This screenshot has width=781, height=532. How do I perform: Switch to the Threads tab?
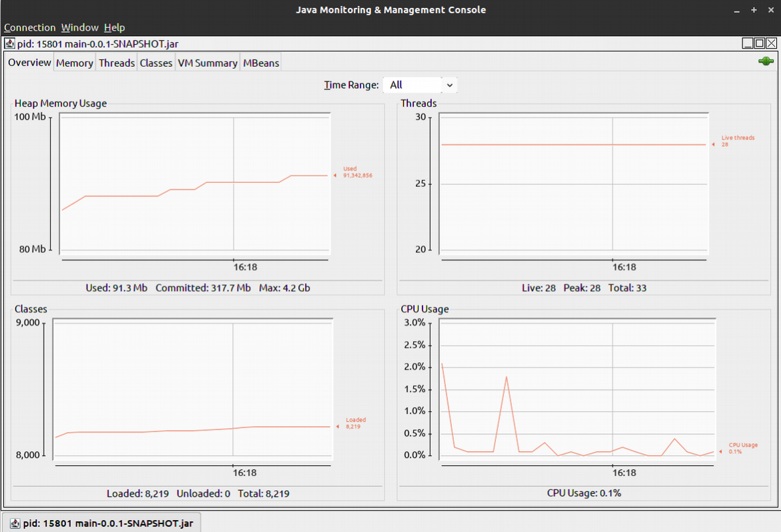pos(117,63)
